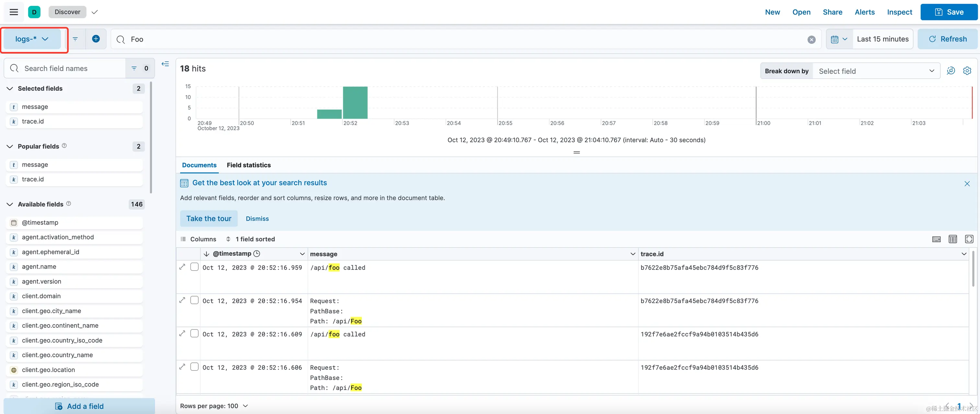Click the edit visualization icon

tap(951, 71)
